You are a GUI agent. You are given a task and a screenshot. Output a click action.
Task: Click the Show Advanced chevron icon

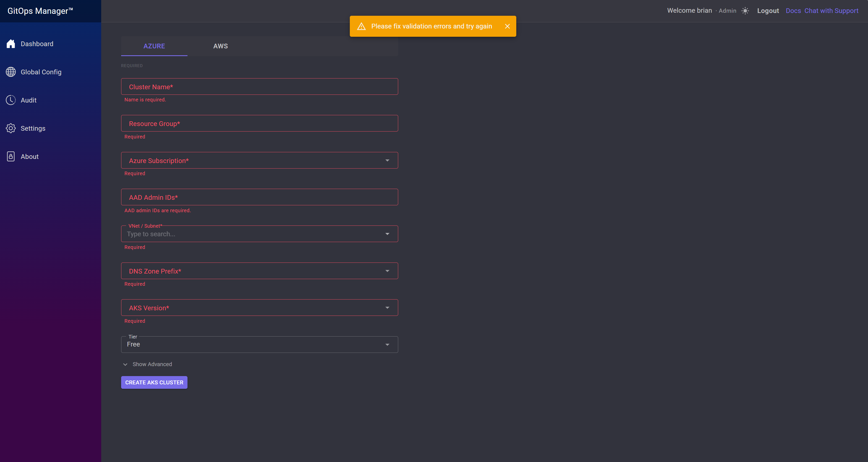click(x=125, y=364)
